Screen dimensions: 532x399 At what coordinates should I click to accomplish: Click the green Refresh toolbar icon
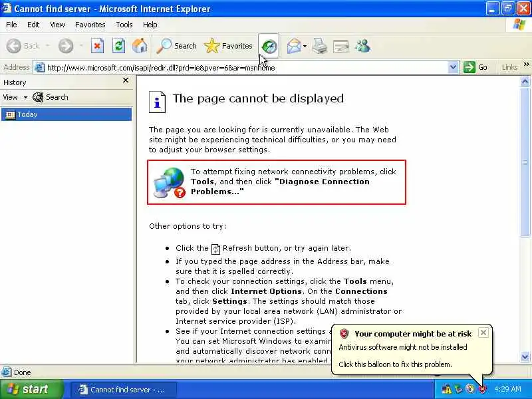click(x=118, y=46)
